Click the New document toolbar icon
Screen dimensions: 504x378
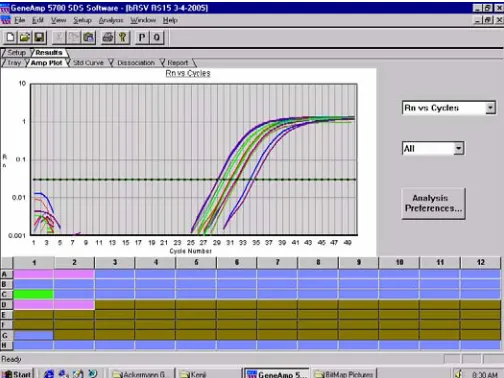10,37
